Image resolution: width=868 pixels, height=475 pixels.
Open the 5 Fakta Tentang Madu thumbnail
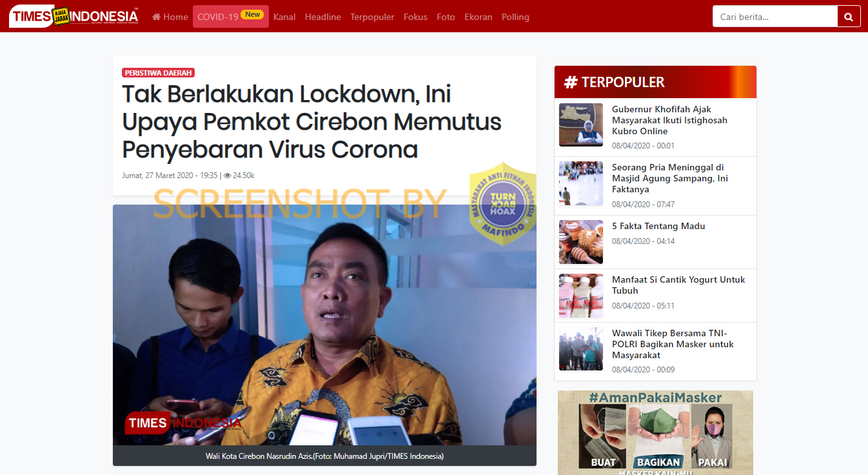pos(581,242)
